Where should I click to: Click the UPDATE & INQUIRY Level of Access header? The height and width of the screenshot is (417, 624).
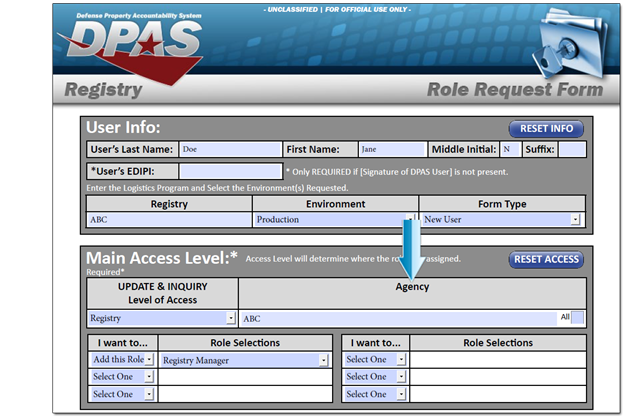coord(162,293)
